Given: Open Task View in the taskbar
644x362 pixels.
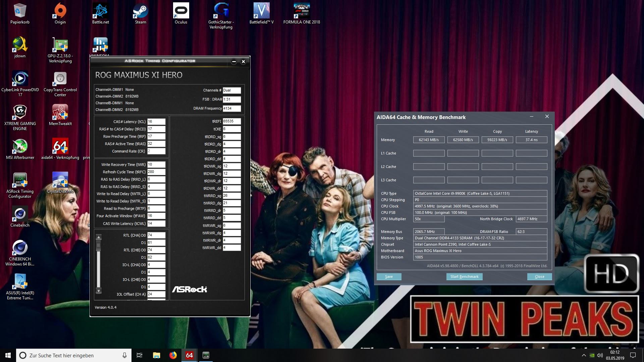Looking at the screenshot, I should tap(140, 355).
